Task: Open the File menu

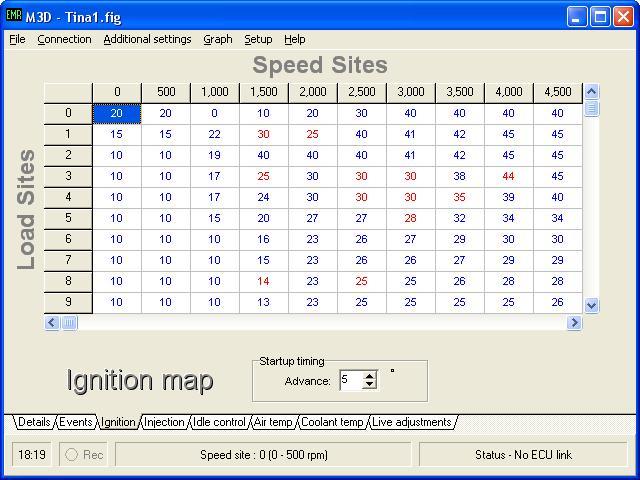Action: pyautogui.click(x=17, y=39)
